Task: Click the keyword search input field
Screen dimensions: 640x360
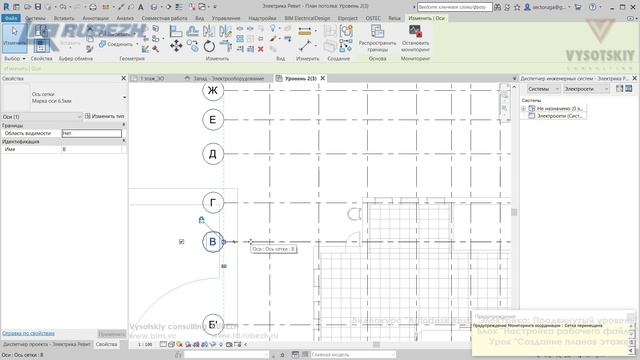Action: pos(454,7)
